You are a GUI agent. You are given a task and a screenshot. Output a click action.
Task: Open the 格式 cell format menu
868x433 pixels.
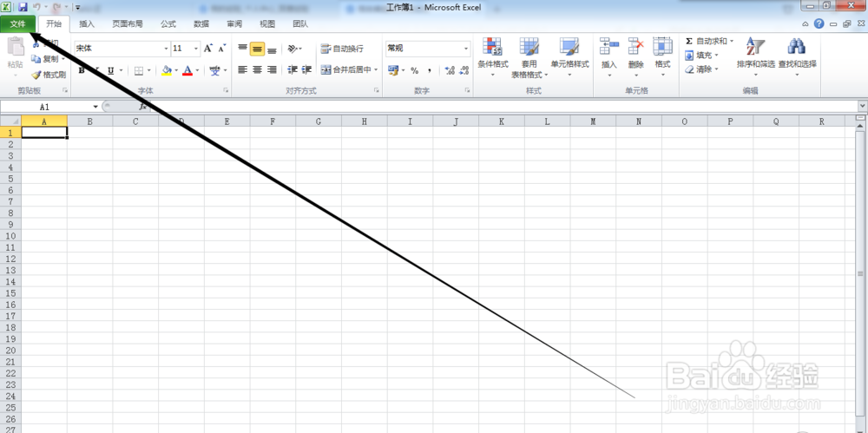[662, 57]
